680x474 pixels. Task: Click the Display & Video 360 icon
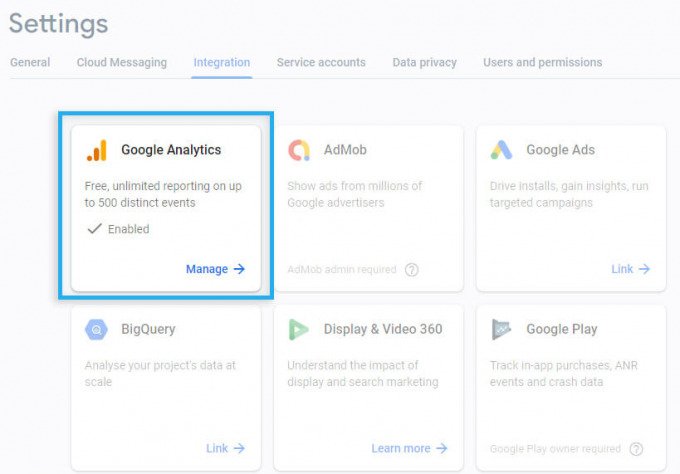tap(299, 329)
